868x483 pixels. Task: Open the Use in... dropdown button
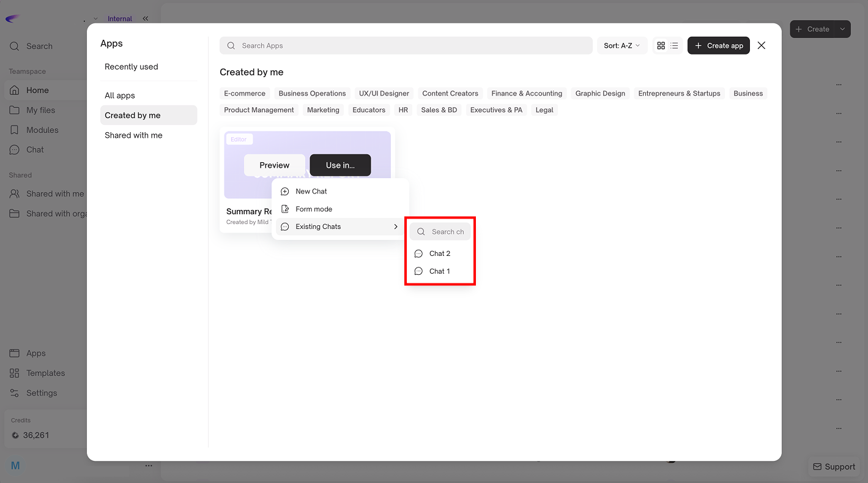click(340, 165)
